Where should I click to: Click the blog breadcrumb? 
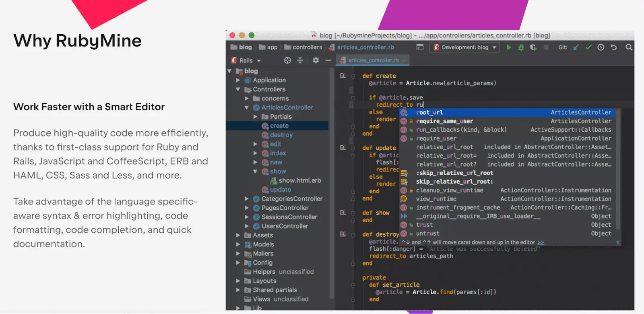pos(241,48)
